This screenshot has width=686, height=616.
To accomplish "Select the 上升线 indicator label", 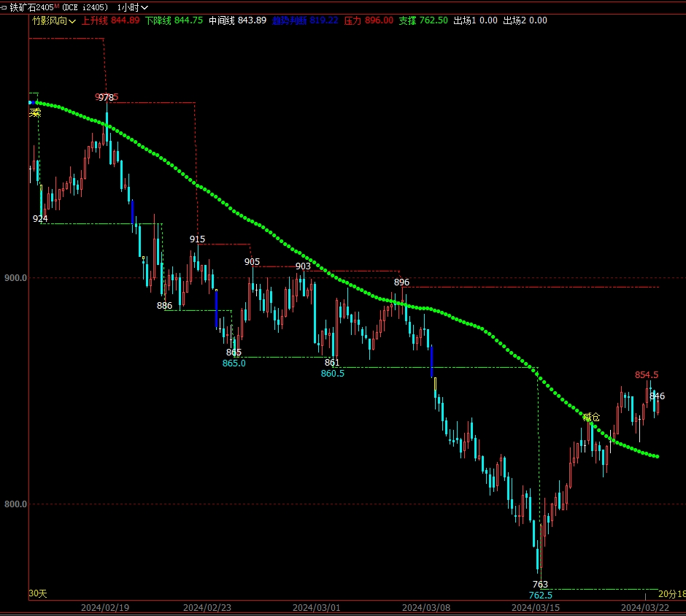I will coord(94,20).
